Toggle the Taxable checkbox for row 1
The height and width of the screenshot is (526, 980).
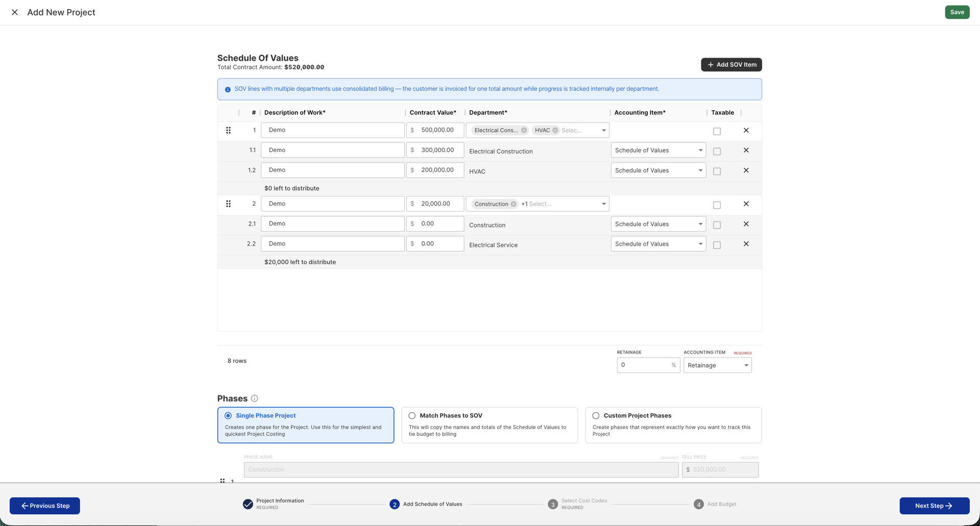(717, 131)
